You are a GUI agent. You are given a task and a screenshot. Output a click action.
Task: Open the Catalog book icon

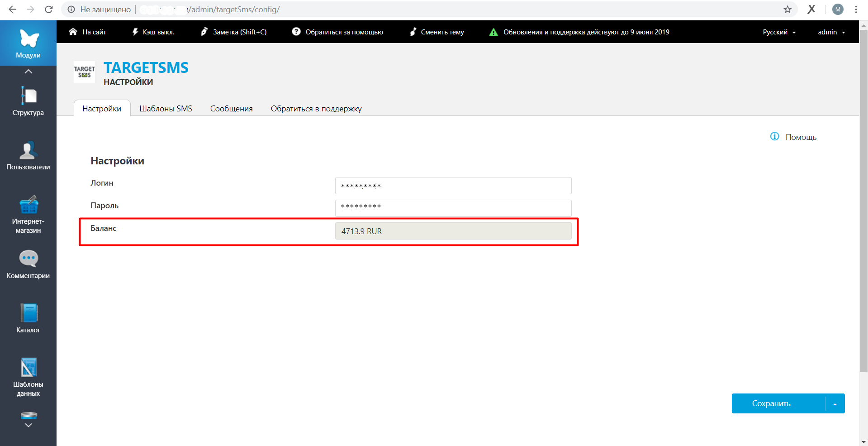click(x=28, y=318)
